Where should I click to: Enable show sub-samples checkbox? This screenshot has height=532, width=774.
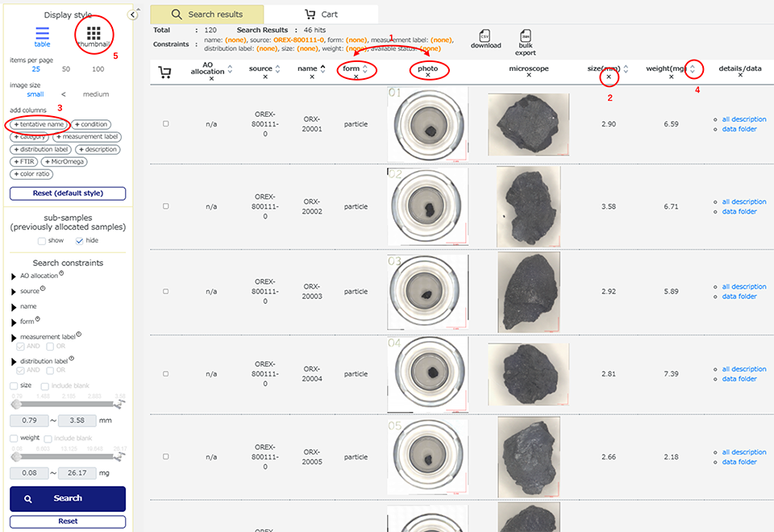coord(41,240)
